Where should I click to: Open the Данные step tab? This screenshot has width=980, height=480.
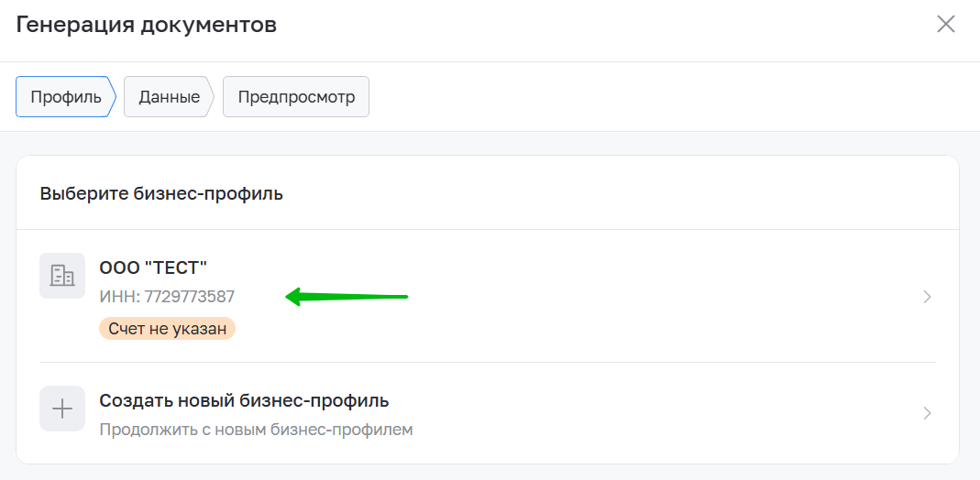click(x=170, y=97)
